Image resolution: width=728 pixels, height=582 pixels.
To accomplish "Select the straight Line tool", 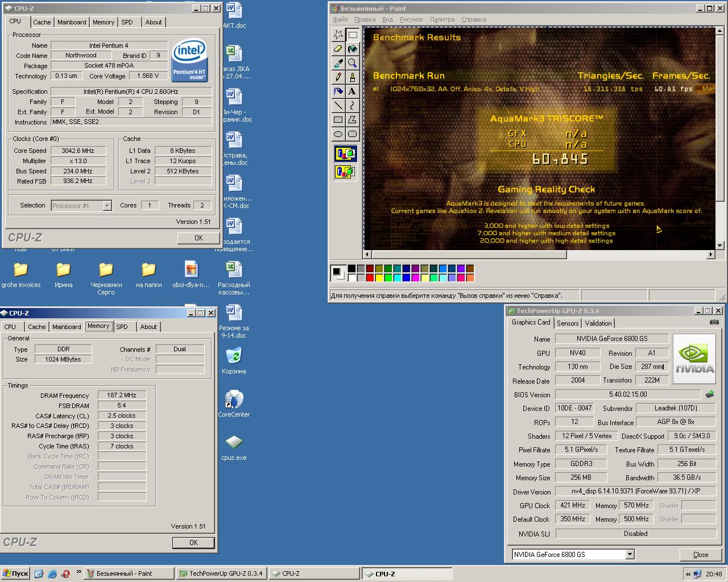I will (x=338, y=105).
